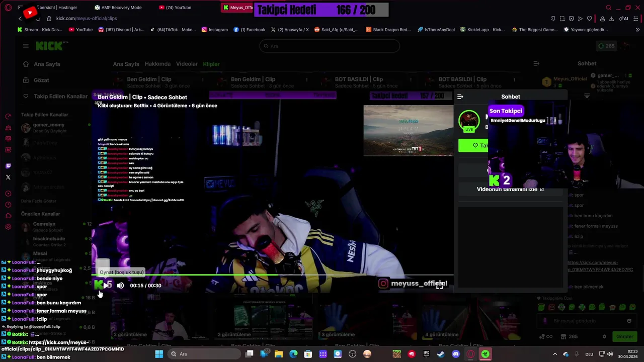
Task: Open Twitch in the Opera sidebar
Action: tap(8, 166)
